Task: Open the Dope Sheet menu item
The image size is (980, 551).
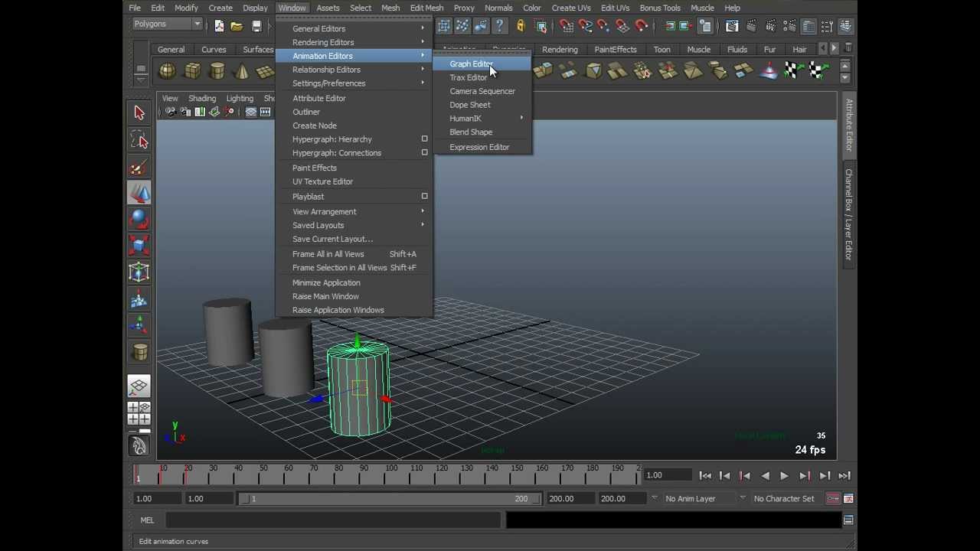Action: [x=482, y=105]
